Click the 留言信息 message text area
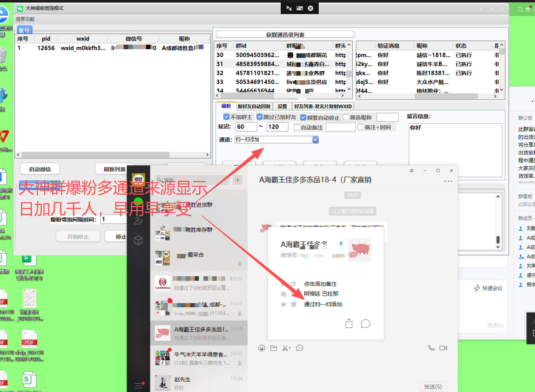 point(456,150)
